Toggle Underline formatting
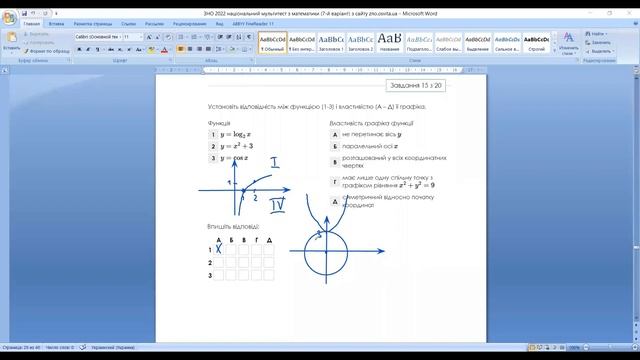Image resolution: width=640 pixels, height=360 pixels. point(97,49)
